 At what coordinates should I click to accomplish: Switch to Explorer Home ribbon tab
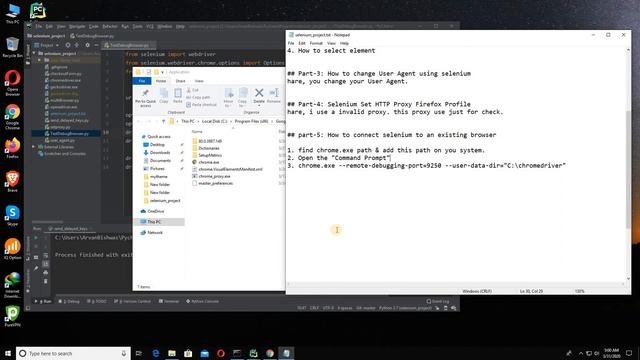[x=161, y=81]
